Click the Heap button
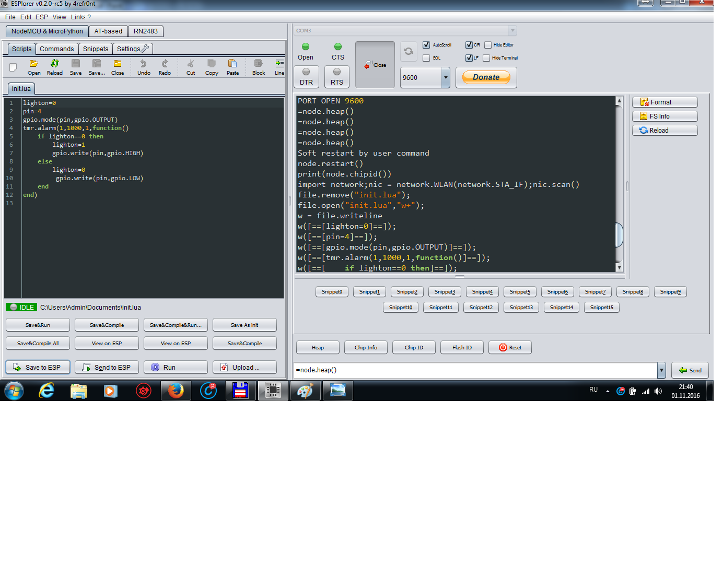 click(x=318, y=348)
